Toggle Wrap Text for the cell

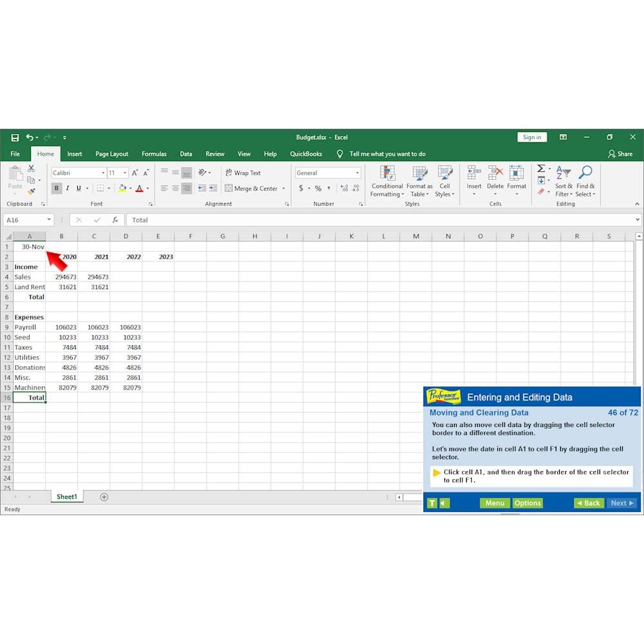pyautogui.click(x=243, y=173)
